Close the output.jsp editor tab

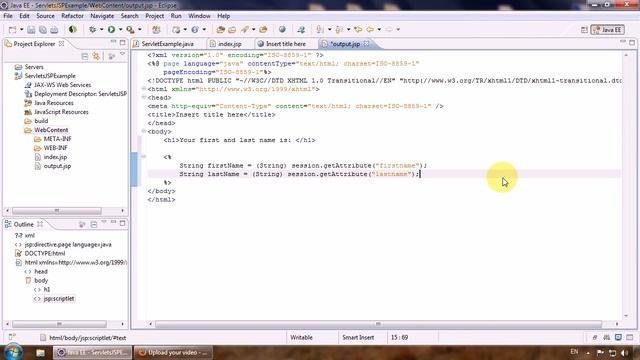[367, 43]
